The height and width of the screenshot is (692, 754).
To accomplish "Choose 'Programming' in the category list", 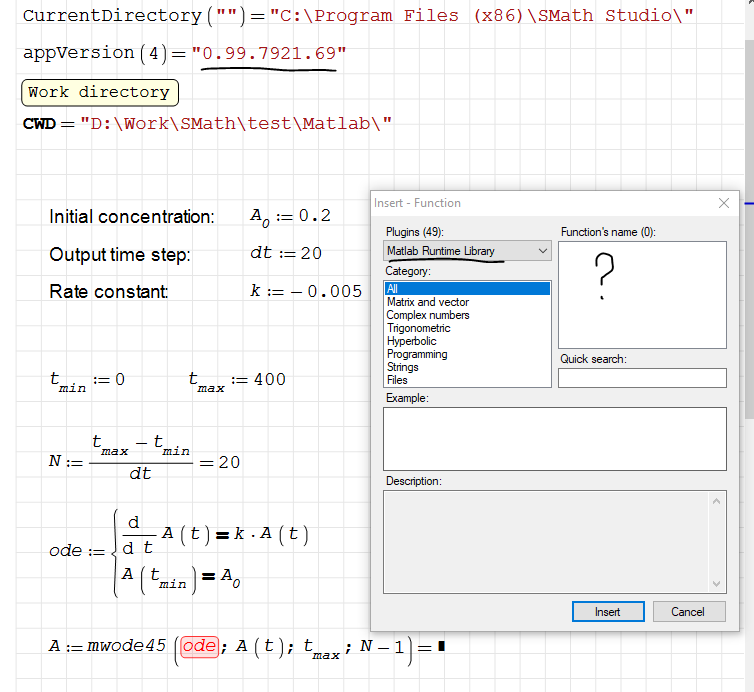I will (417, 354).
